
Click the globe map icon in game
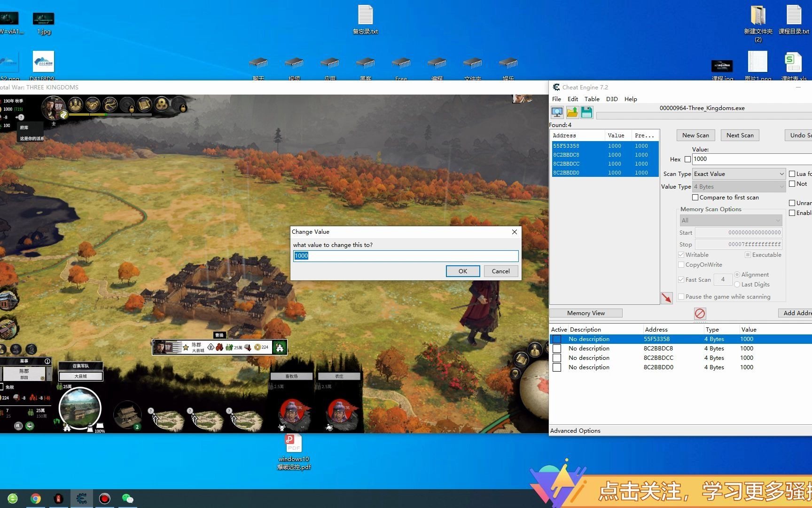click(535, 390)
